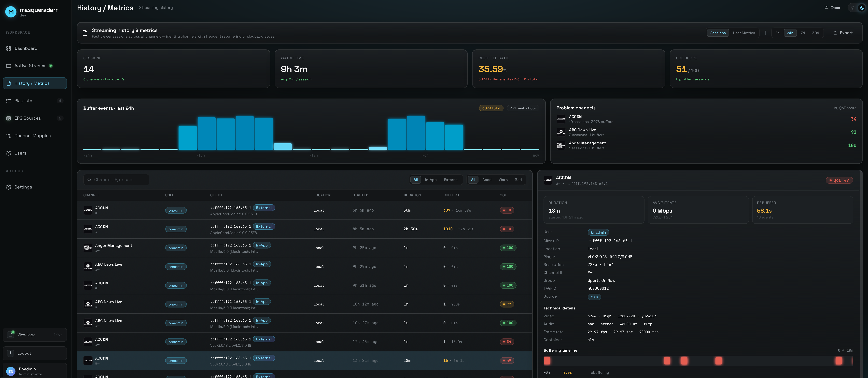This screenshot has width=868, height=378.
Task: Click the Channel, IP, or user search field
Action: point(116,180)
